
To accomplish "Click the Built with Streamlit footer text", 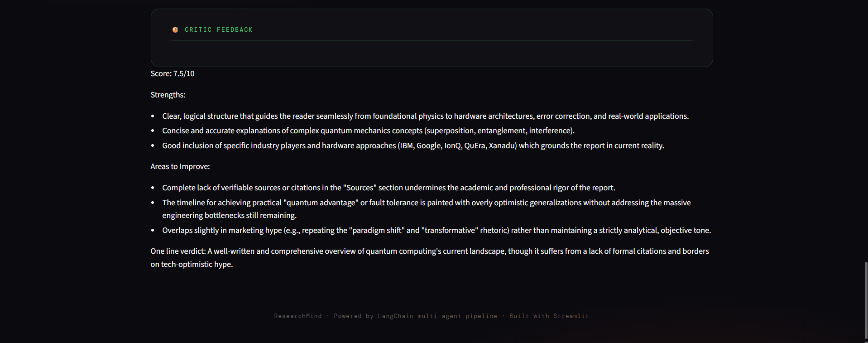I will click(x=549, y=316).
